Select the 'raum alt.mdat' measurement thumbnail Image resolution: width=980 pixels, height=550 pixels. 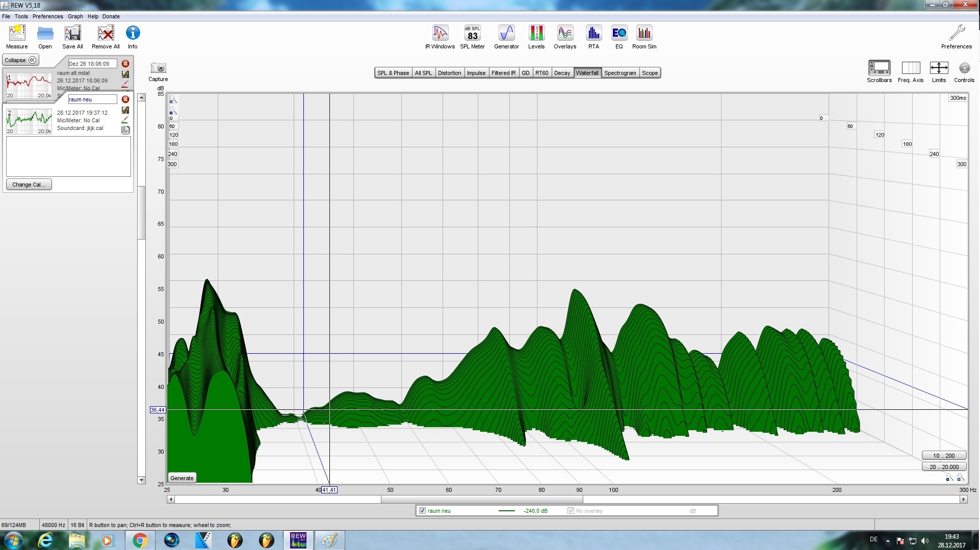tap(29, 86)
